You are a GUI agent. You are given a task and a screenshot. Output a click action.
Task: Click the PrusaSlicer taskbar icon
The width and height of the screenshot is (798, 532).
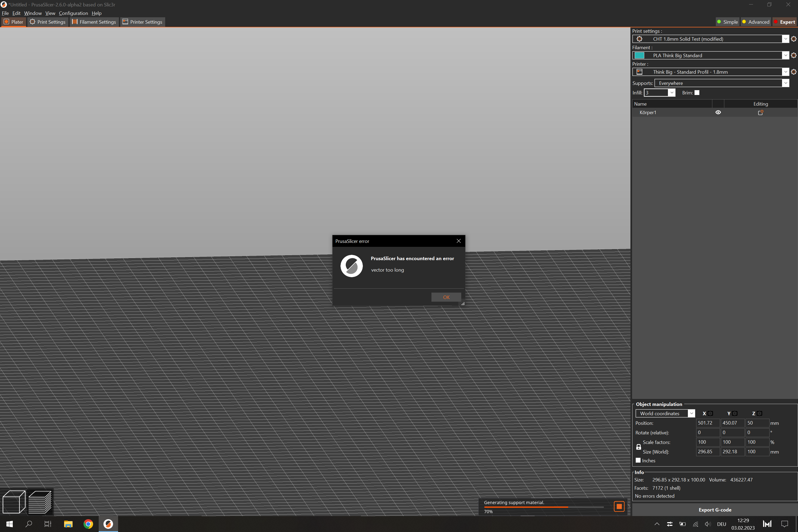pos(108,524)
